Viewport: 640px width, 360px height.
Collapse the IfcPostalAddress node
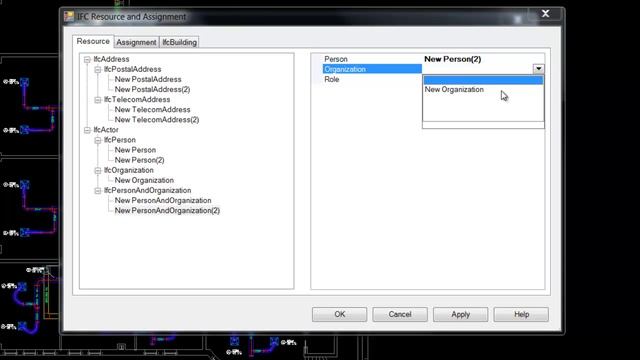(98, 70)
